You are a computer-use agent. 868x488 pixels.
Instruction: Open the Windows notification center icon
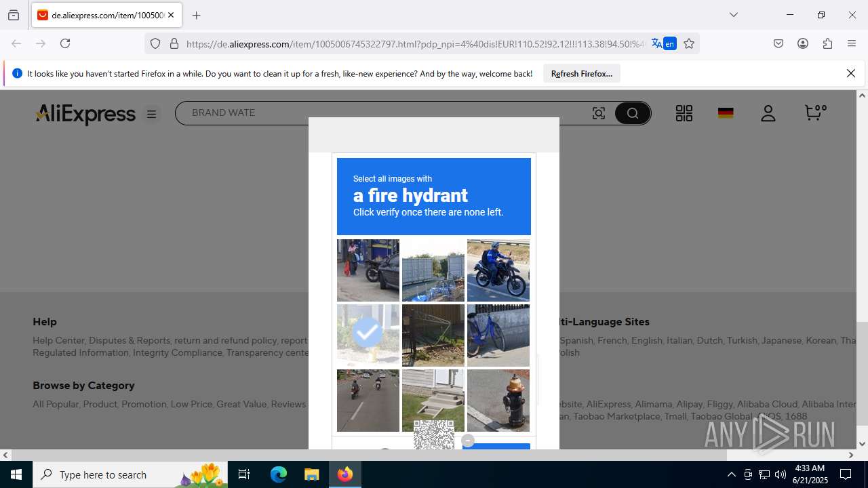point(846,474)
